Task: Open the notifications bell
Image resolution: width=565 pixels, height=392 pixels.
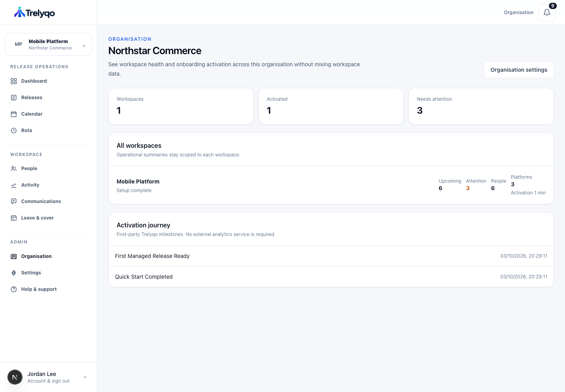Action: click(547, 13)
